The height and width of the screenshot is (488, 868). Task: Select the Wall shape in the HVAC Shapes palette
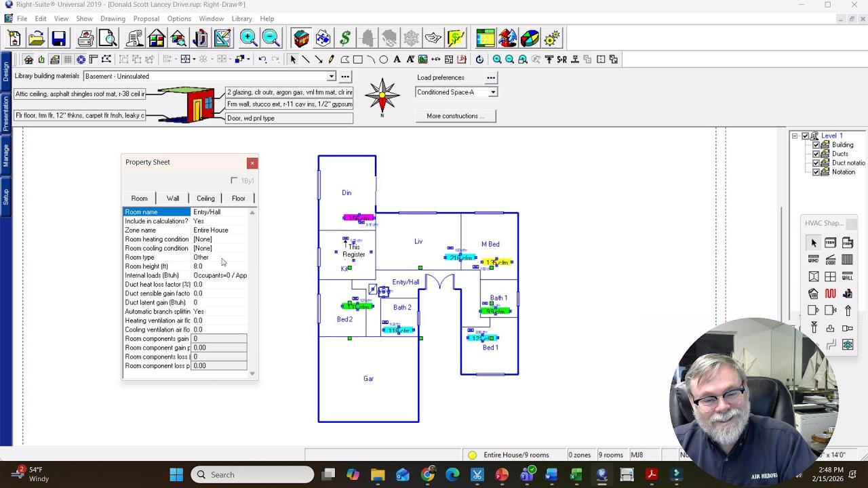[847, 277]
